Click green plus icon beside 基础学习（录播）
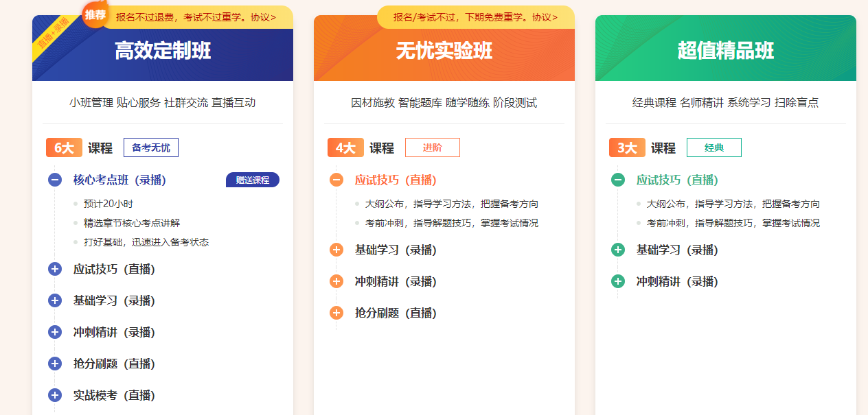 618,250
